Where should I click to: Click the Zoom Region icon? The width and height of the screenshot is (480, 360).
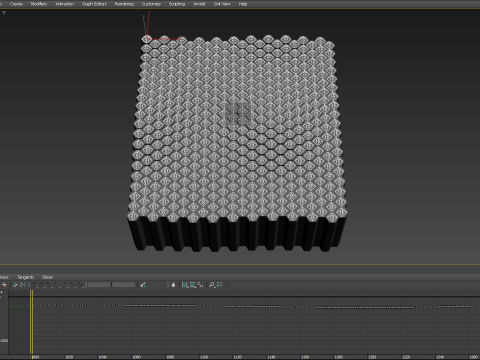tap(219, 285)
